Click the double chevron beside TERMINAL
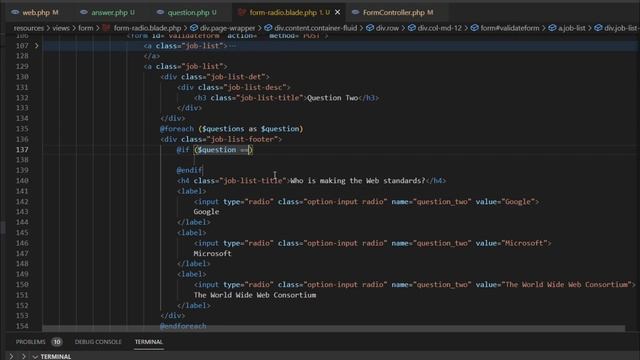Screen dimensions: 640x360 pos(23,357)
